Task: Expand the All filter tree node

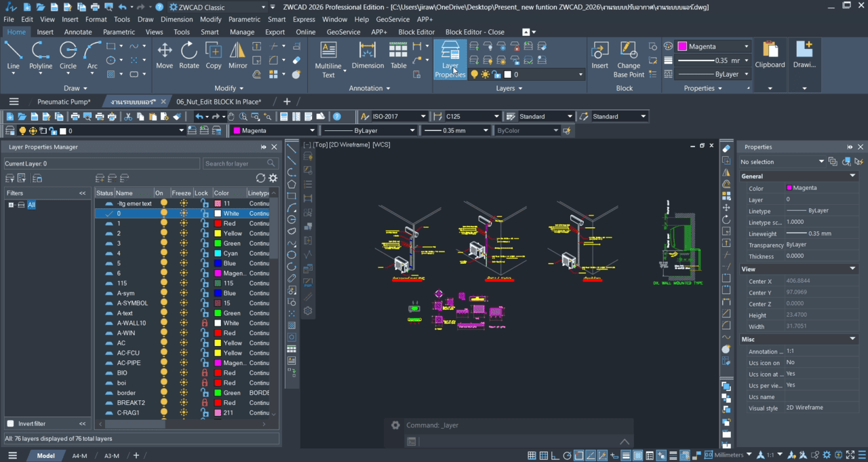Action: point(11,205)
